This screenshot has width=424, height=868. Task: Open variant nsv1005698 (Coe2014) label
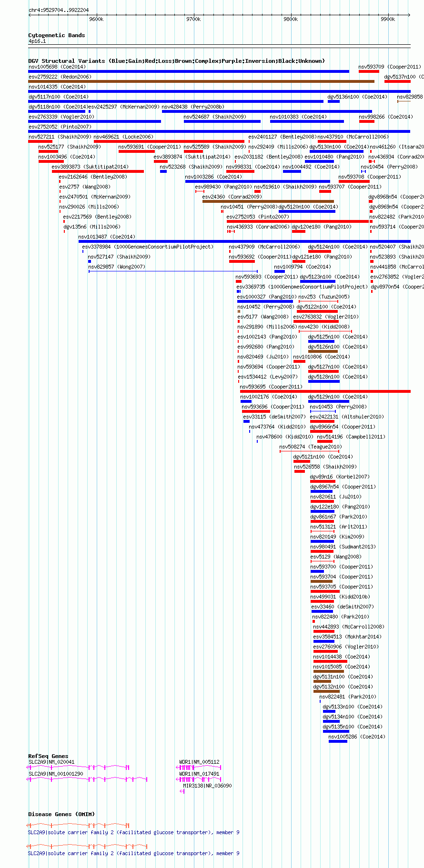[x=57, y=67]
